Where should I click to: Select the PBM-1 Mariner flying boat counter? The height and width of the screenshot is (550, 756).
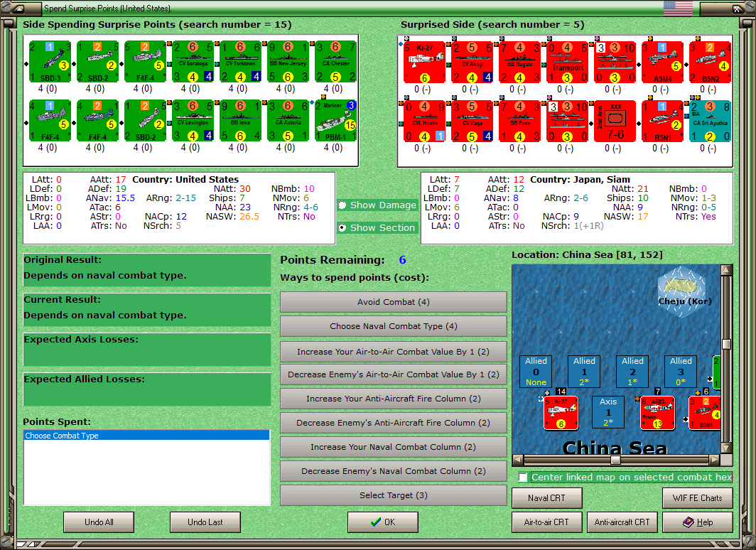[x=336, y=121]
